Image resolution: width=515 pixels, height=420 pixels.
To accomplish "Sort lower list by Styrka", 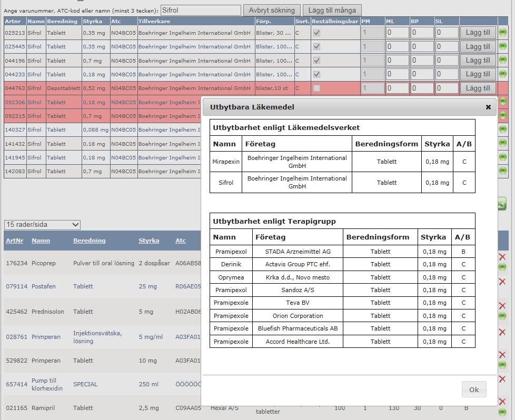I will [x=149, y=241].
